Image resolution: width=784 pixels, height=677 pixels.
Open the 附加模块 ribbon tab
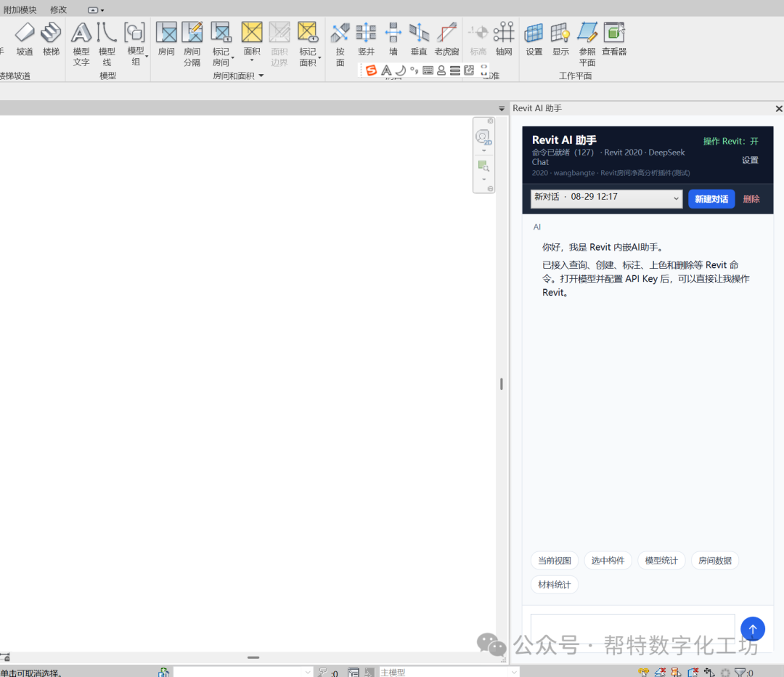pos(20,9)
